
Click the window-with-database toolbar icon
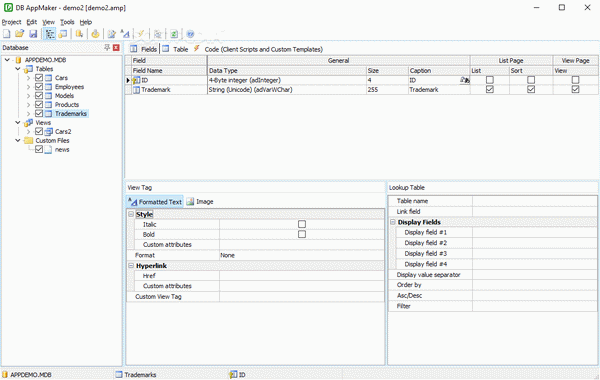pyautogui.click(x=63, y=34)
